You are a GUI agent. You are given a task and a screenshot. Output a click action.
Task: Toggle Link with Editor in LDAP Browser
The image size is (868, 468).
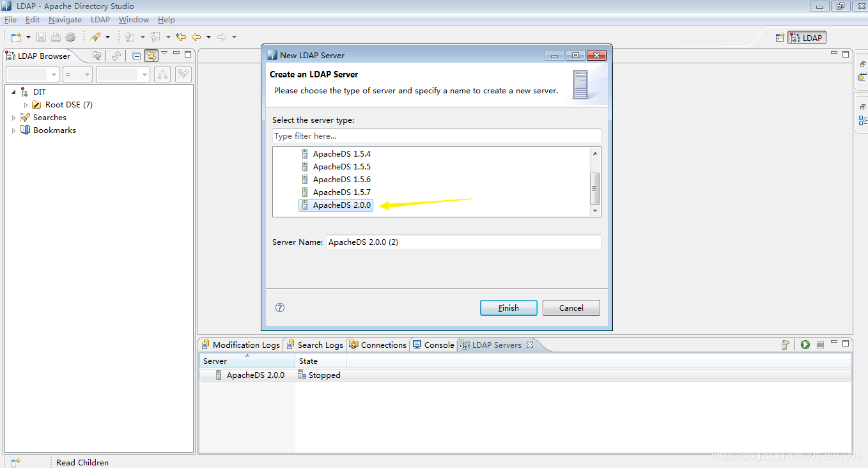pos(151,56)
